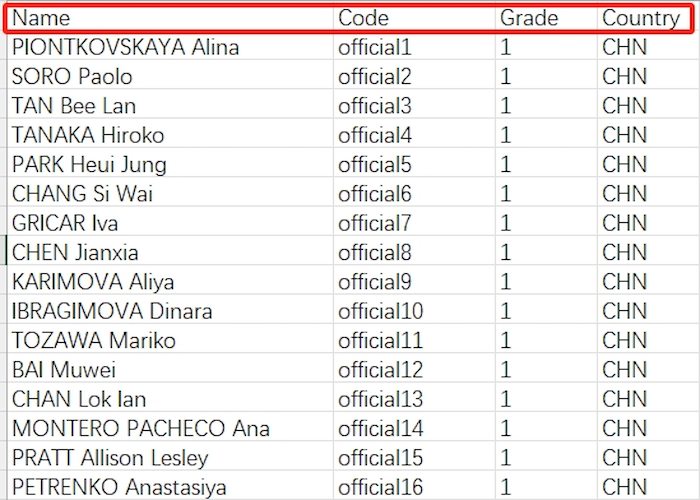Click the code cell official11
Viewport: 700px width, 500px height.
pyautogui.click(x=414, y=341)
